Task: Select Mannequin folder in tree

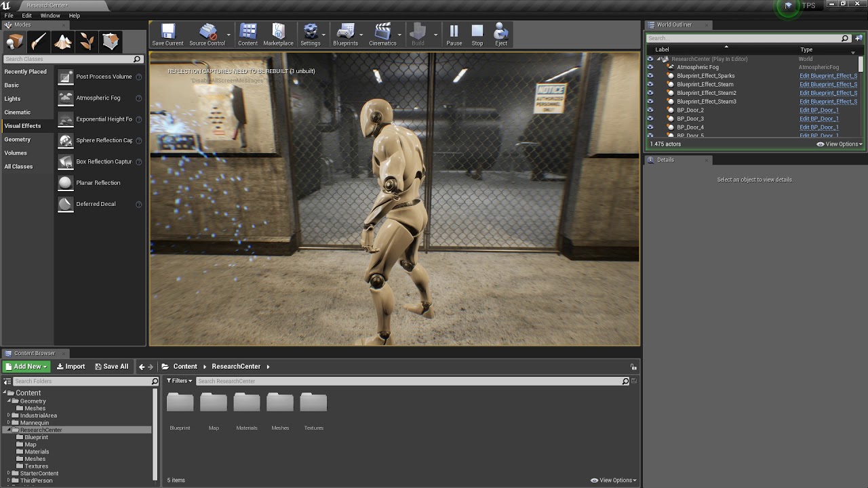Action: [x=34, y=423]
